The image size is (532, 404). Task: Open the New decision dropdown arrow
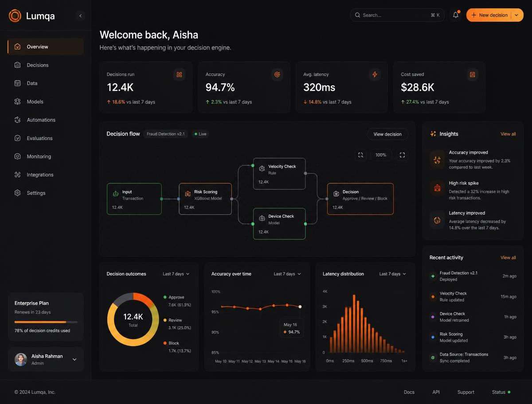point(516,15)
